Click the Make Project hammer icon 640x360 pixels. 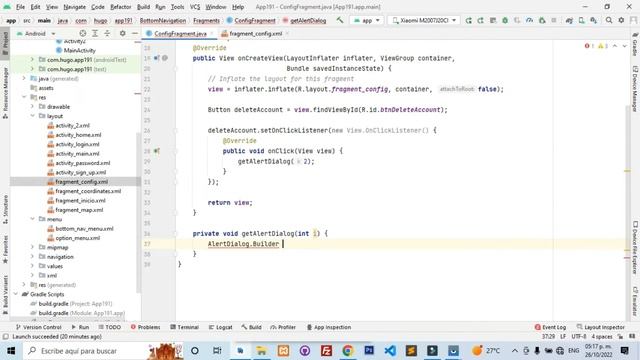340,20
